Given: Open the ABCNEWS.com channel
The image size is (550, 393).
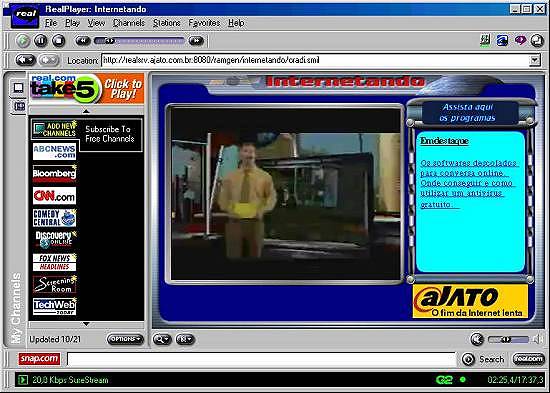Looking at the screenshot, I should point(54,152).
